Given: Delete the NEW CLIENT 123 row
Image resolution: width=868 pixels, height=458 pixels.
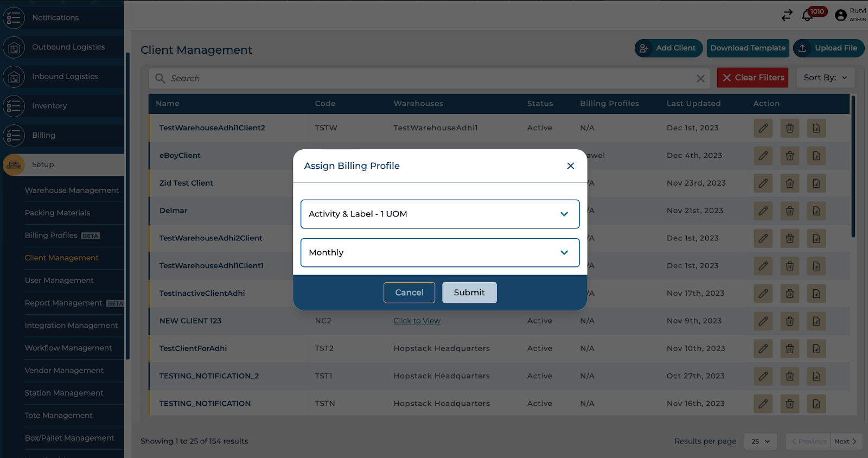Looking at the screenshot, I should (789, 321).
